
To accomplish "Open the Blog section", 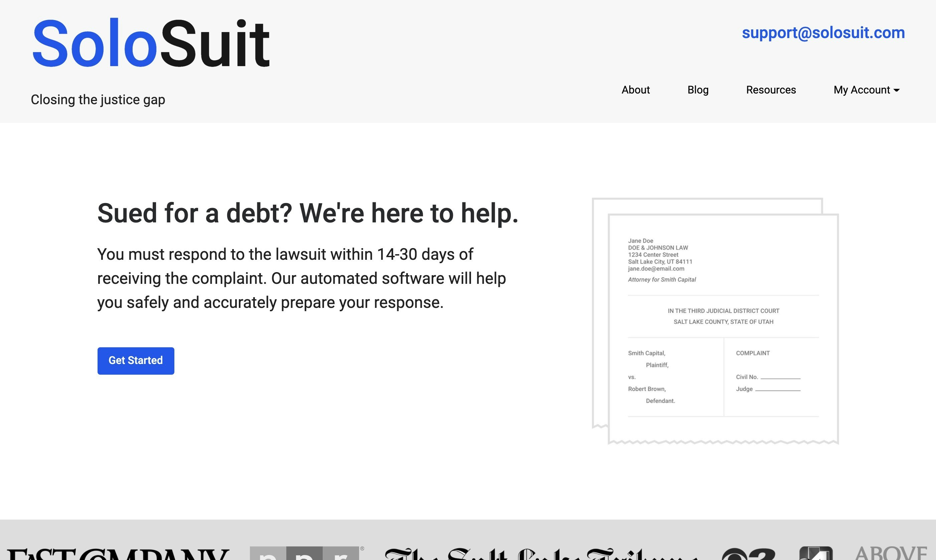I will pos(698,90).
